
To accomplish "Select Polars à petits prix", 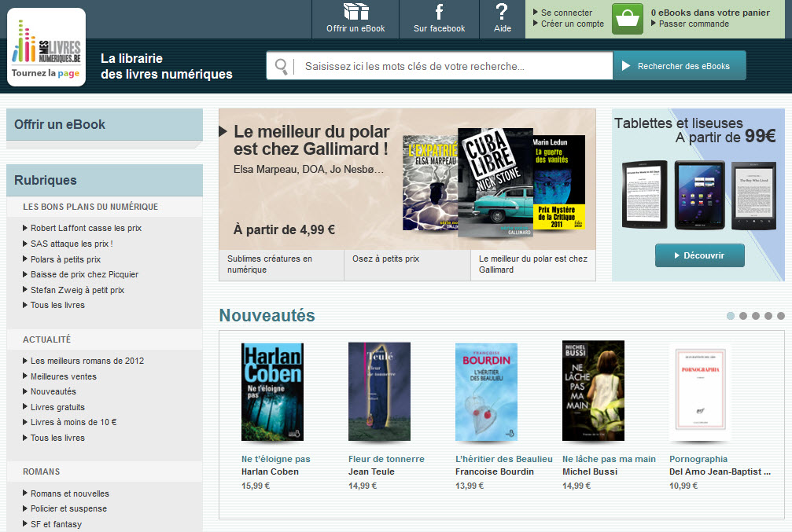I will tap(65, 259).
